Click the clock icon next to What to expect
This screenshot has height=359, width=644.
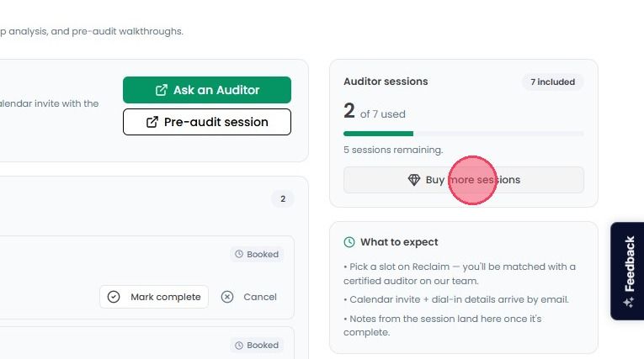(x=349, y=242)
